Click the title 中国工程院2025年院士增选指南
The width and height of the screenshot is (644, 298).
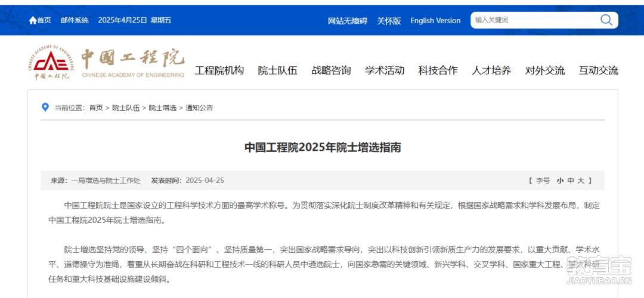coord(323,147)
